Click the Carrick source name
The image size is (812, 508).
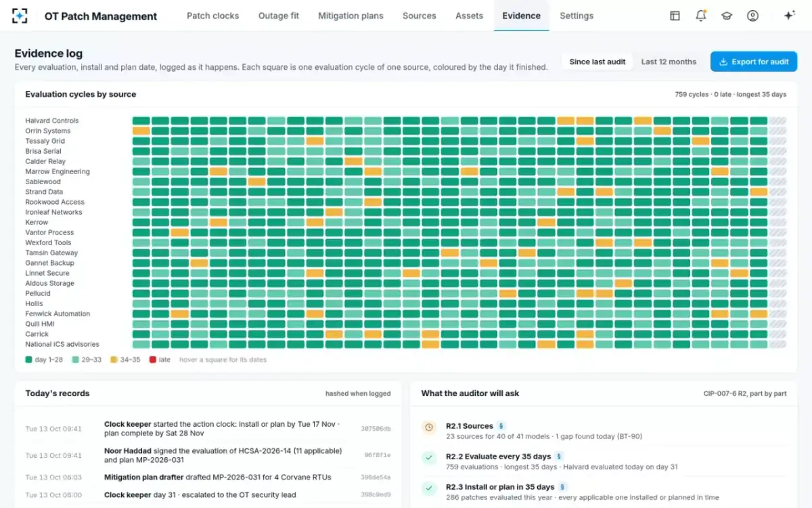pos(37,334)
